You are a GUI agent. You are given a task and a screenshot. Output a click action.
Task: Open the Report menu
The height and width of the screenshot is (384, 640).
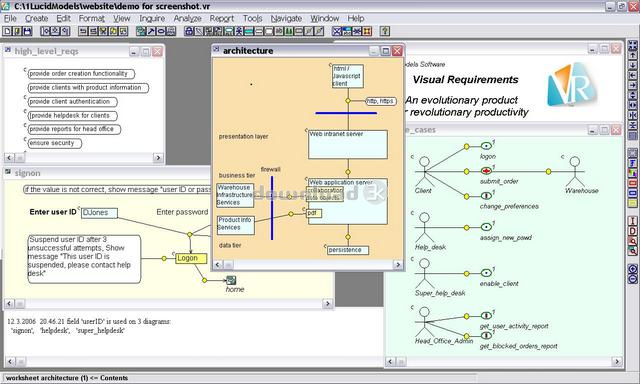222,18
